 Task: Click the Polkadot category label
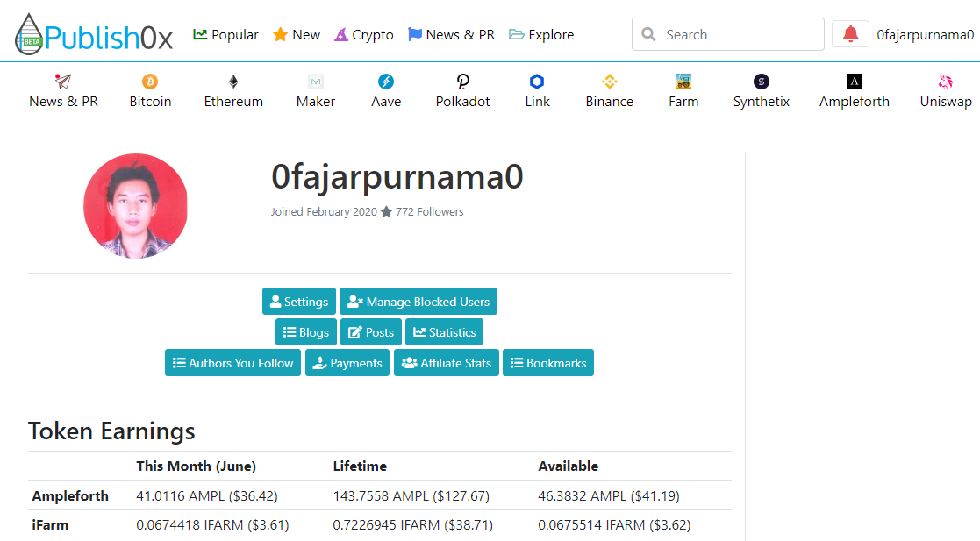[x=462, y=101]
